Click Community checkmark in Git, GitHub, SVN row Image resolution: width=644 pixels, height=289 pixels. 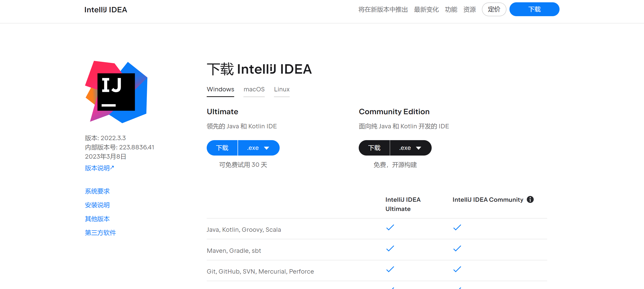pyautogui.click(x=457, y=269)
